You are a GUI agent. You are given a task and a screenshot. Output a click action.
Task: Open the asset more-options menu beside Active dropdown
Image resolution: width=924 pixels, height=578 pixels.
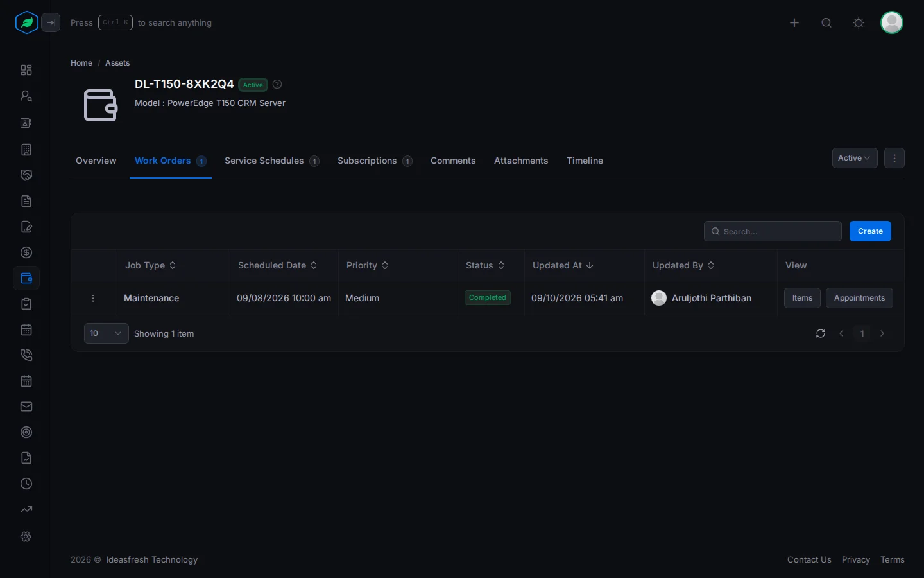894,158
